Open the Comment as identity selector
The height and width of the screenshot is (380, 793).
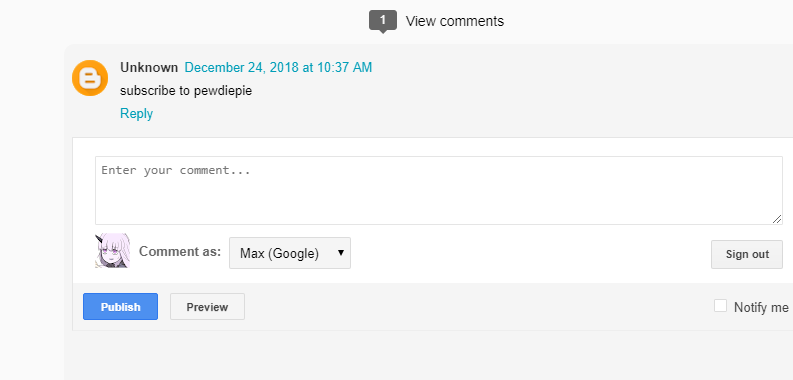[x=290, y=253]
